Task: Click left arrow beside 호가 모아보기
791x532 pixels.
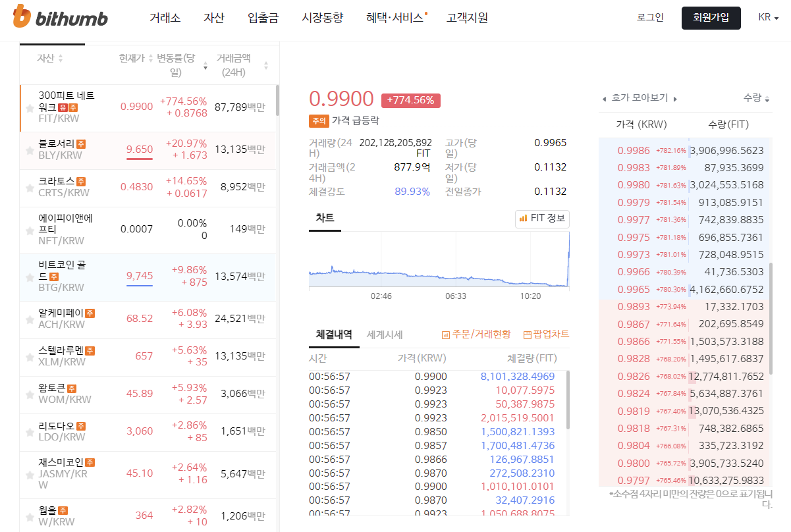Action: coord(604,99)
